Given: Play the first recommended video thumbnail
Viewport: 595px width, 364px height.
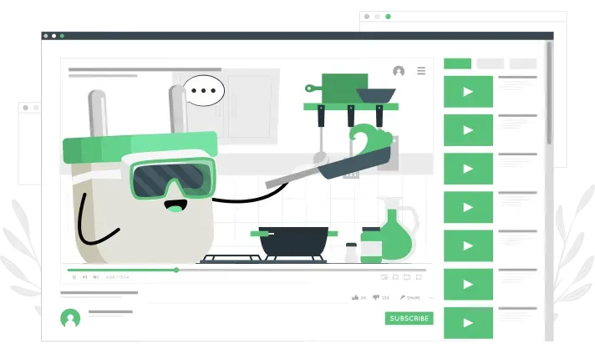Looking at the screenshot, I should (x=468, y=92).
